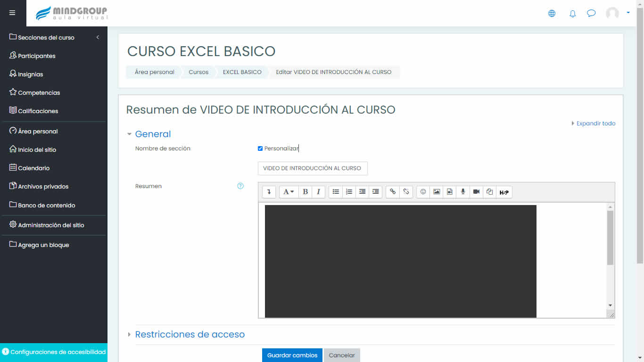Insert an unordered bullet list

pos(336,192)
